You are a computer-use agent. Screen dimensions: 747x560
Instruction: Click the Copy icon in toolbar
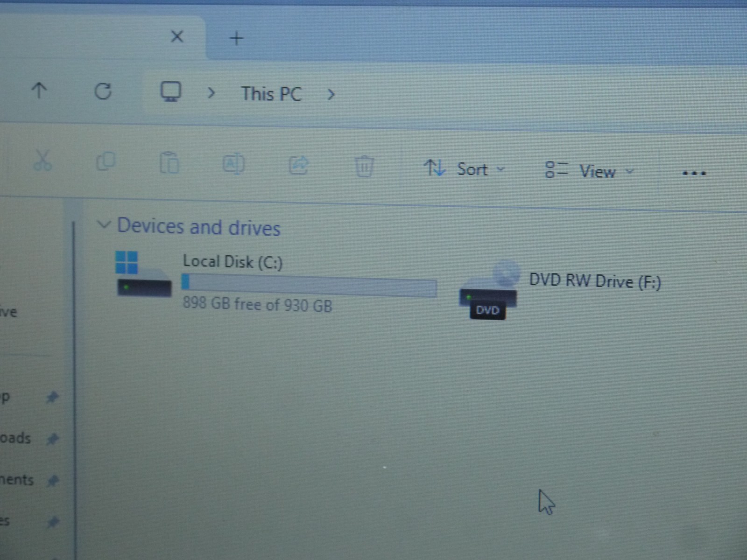point(106,162)
